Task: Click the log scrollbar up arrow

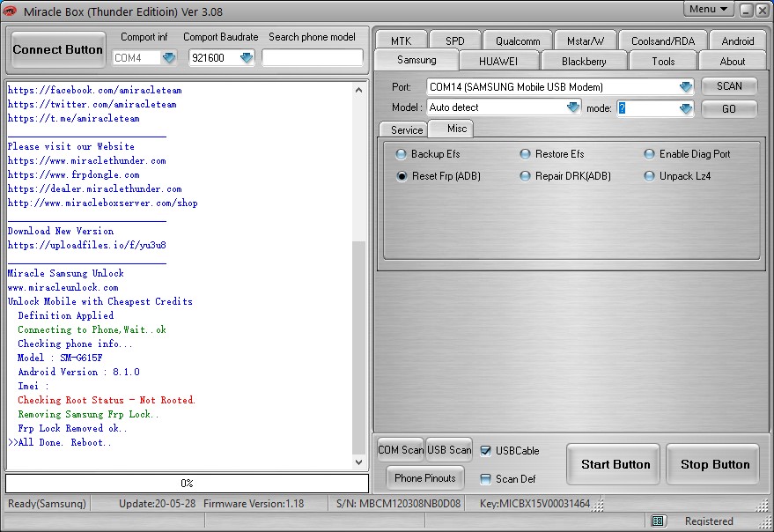Action: 359,90
